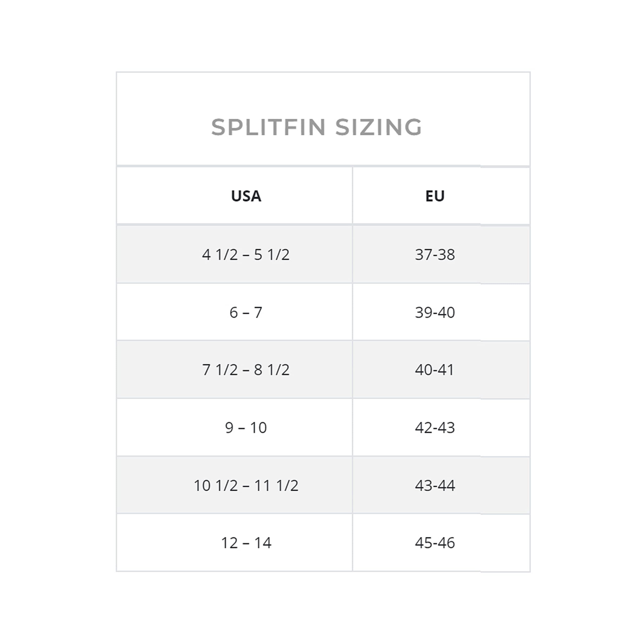
Task: Select the 9 – 10 USA size cell
Action: 235,427
